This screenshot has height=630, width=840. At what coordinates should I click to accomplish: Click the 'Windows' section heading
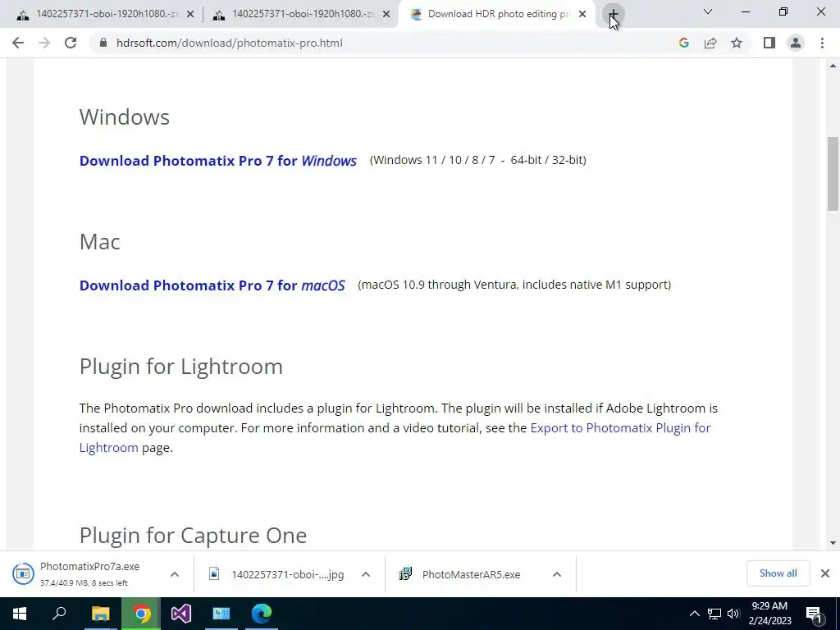pyautogui.click(x=125, y=117)
